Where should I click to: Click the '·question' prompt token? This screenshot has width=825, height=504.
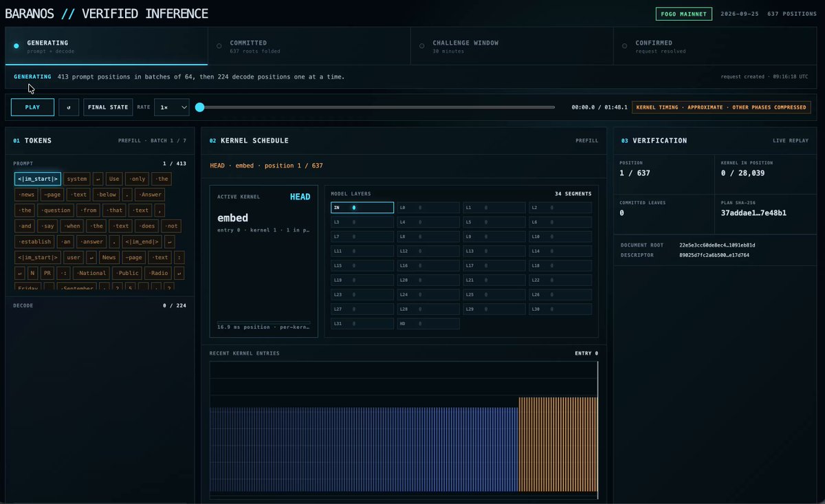pos(56,210)
